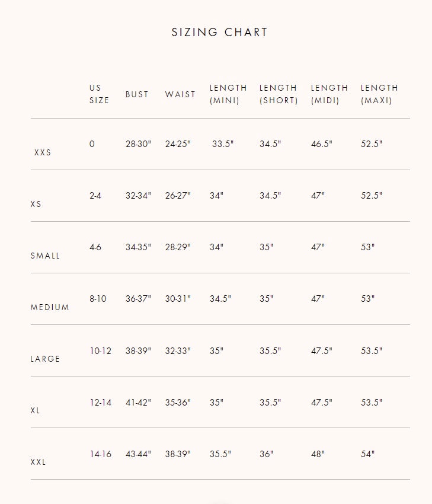This screenshot has width=432, height=504.
Task: Click the SIZING CHART title
Action: [219, 32]
